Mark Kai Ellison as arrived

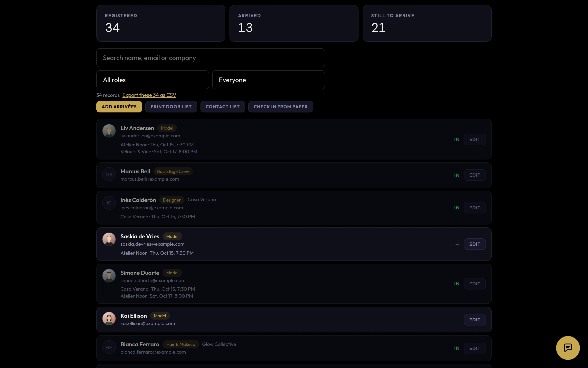(x=457, y=320)
